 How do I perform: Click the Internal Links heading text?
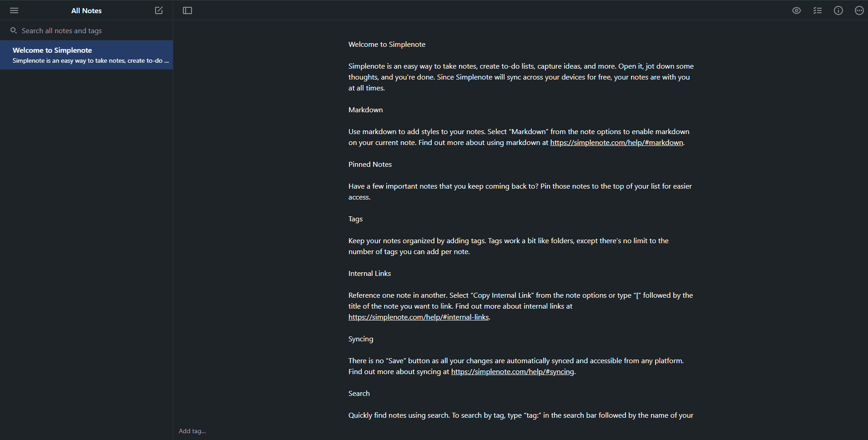tap(369, 274)
